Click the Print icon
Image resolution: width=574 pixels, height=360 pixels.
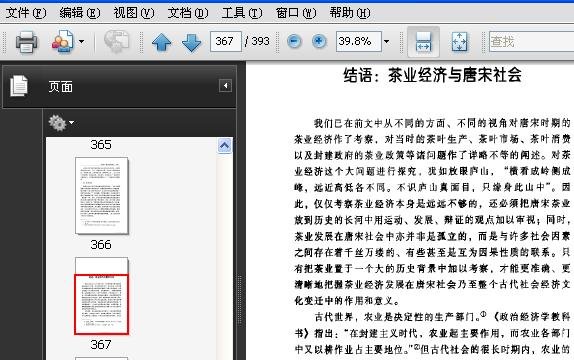click(x=26, y=42)
